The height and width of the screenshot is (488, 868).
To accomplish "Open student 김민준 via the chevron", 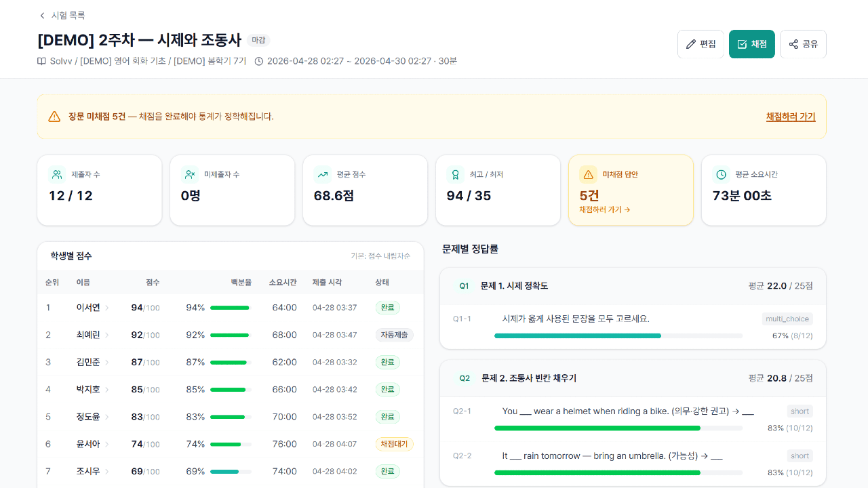I will click(x=107, y=363).
